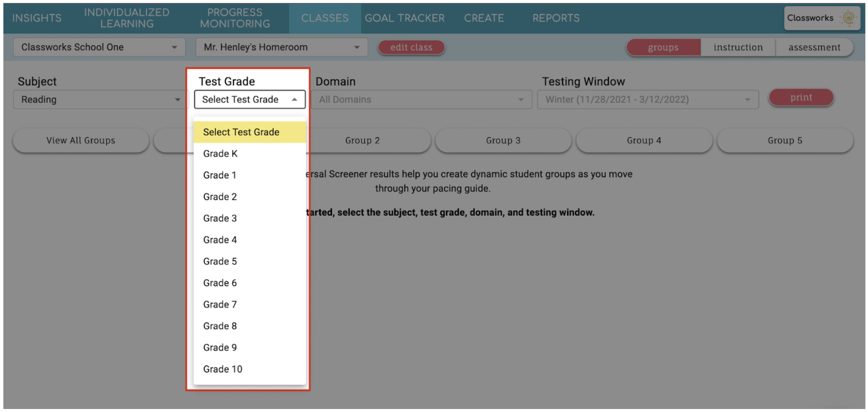Choose the highlighted Select Test Grade option
Viewport: 868px width, 412px height.
coord(241,132)
